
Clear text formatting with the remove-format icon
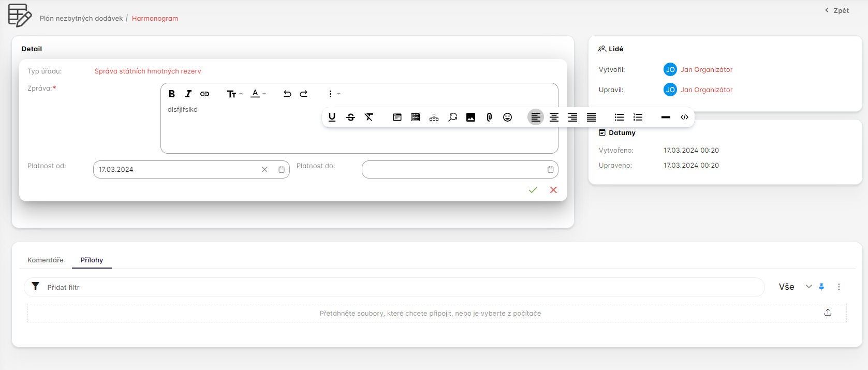[369, 117]
